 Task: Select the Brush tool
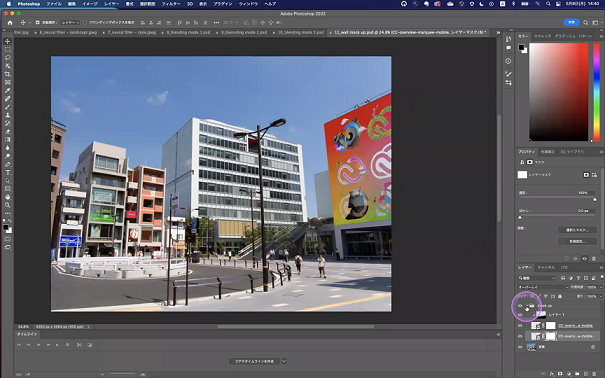[x=8, y=107]
